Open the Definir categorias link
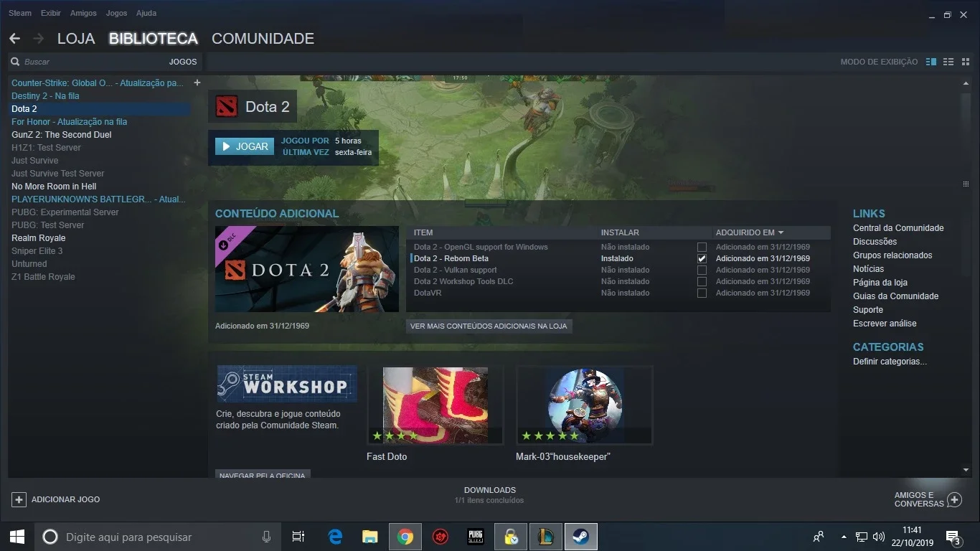980x551 pixels. tap(890, 362)
